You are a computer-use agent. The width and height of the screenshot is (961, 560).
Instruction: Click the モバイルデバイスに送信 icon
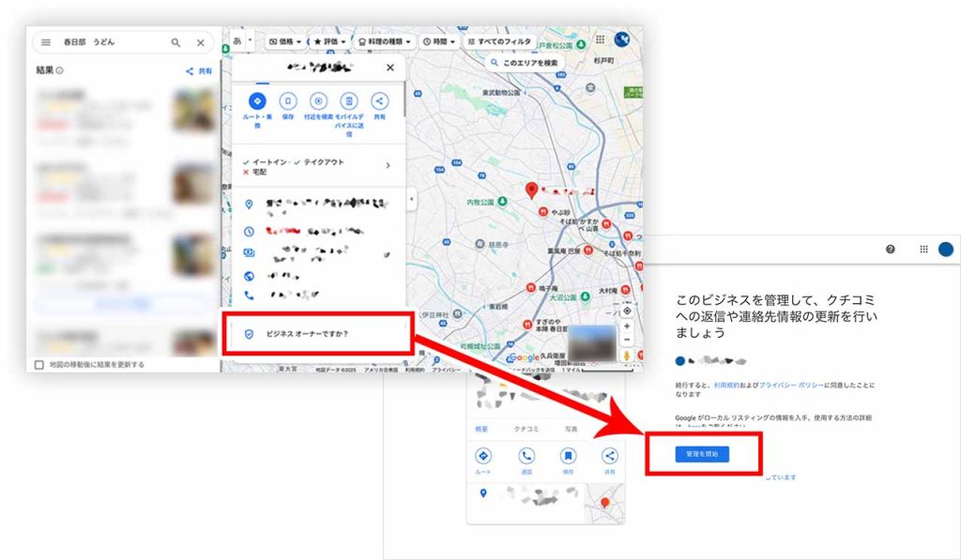(349, 101)
